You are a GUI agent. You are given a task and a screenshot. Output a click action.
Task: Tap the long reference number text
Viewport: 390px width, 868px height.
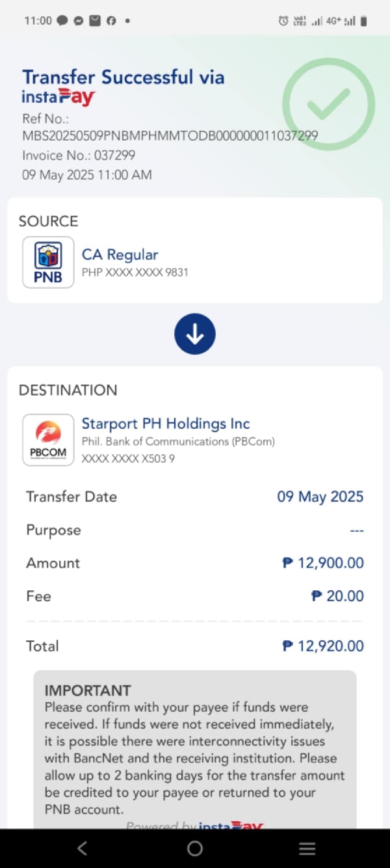coord(170,136)
